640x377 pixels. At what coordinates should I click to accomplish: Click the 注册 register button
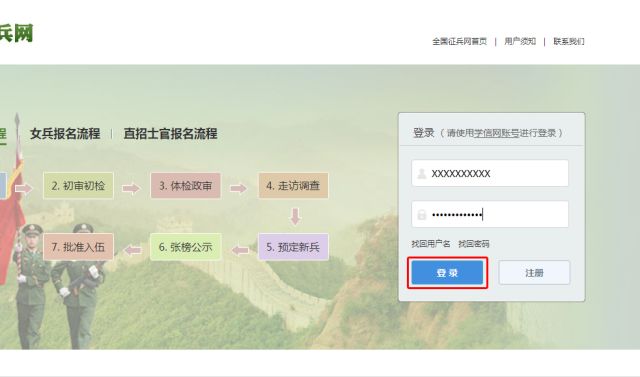click(x=534, y=273)
